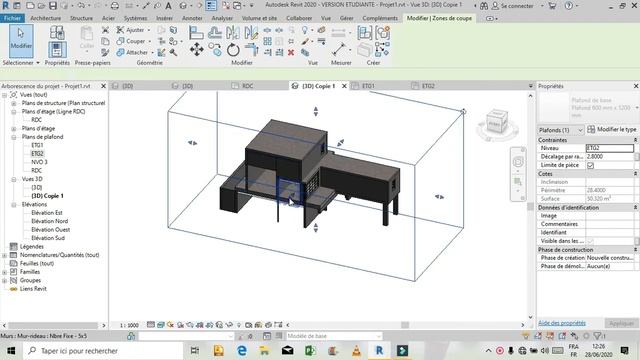Select the Offset tool in Modifier panel
The width and height of the screenshot is (640, 360).
coord(215,33)
